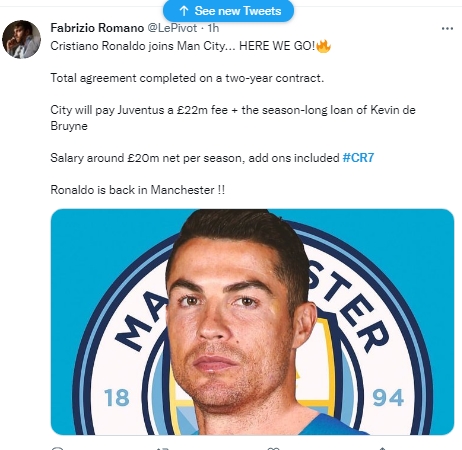This screenshot has height=450, width=462.
Task: Click the up arrow in new Tweets pill
Action: pos(184,11)
